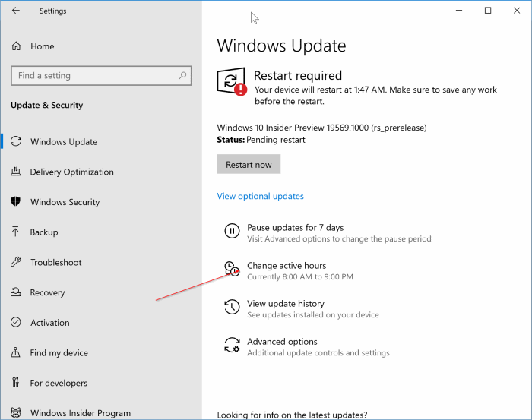The width and height of the screenshot is (532, 420).
Task: Click the Windows Update sync icon in sidebar
Action: (x=16, y=141)
